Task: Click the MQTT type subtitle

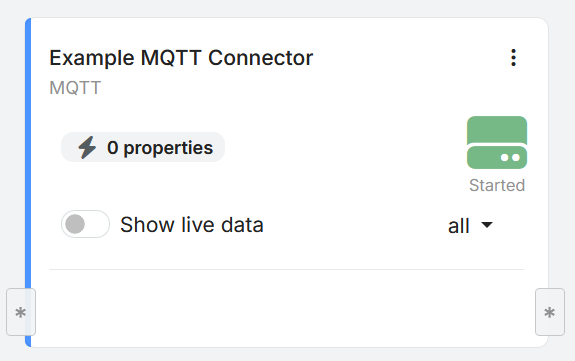Action: coord(75,88)
